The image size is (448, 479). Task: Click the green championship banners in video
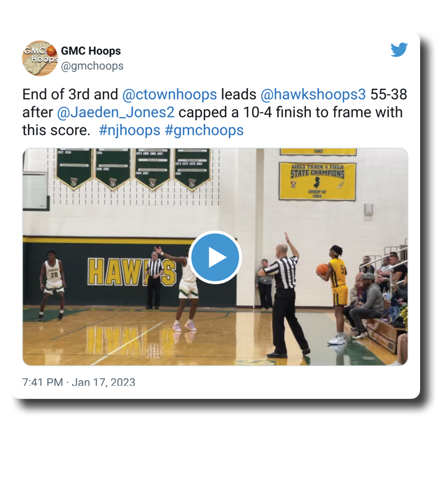[133, 169]
